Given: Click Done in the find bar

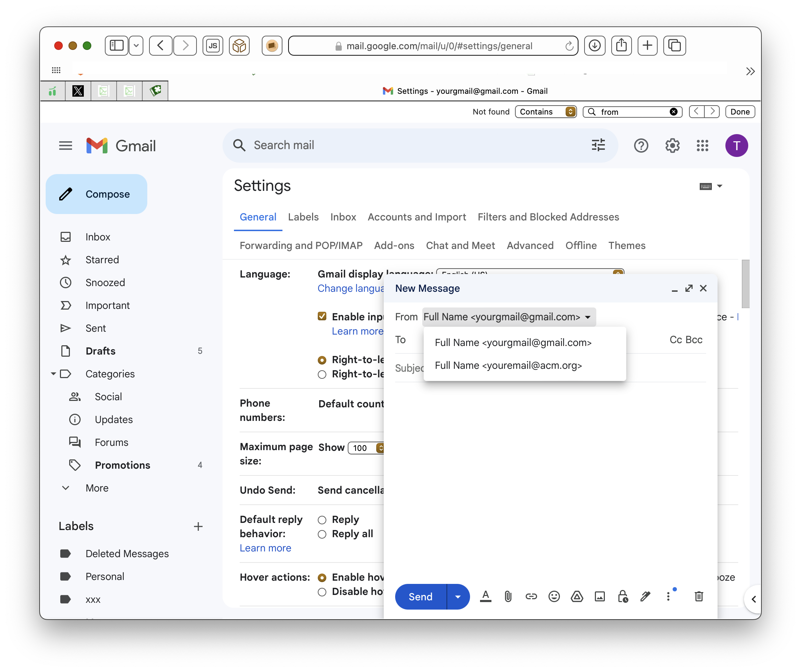Looking at the screenshot, I should tap(740, 112).
